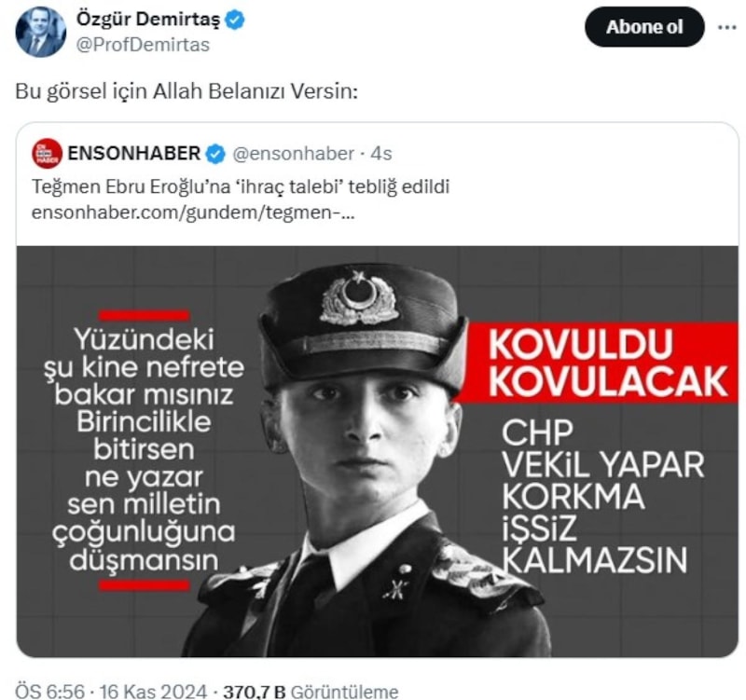Visit the @ensonhaber handle
This screenshot has height=700, width=746.
click(293, 154)
